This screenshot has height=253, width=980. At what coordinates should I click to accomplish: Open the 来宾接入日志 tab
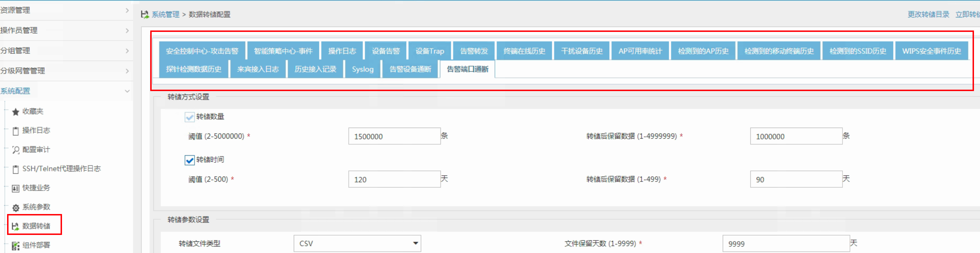tap(258, 69)
